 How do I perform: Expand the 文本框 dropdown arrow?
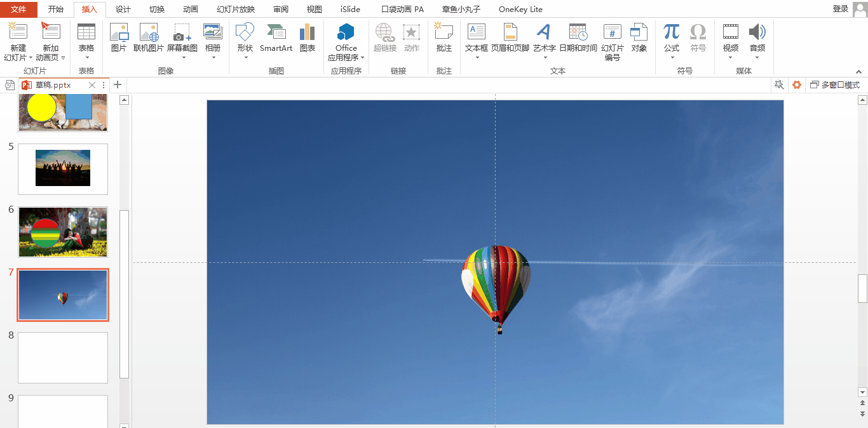click(x=477, y=58)
